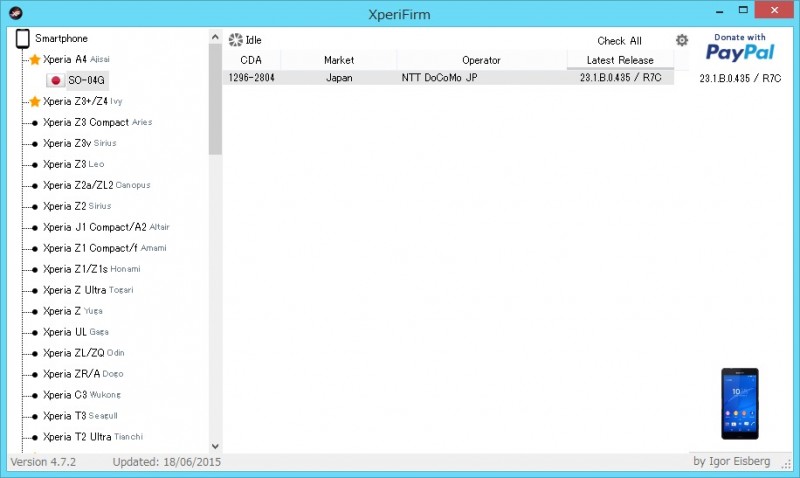Select Xperia T2 Ultra Tianchi
800x478 pixels.
pyautogui.click(x=93, y=437)
